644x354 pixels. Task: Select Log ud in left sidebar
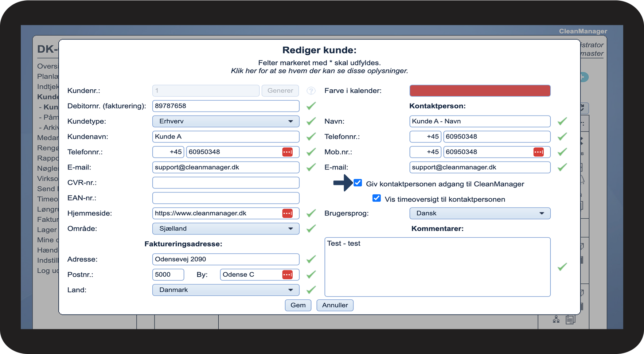tap(47, 271)
